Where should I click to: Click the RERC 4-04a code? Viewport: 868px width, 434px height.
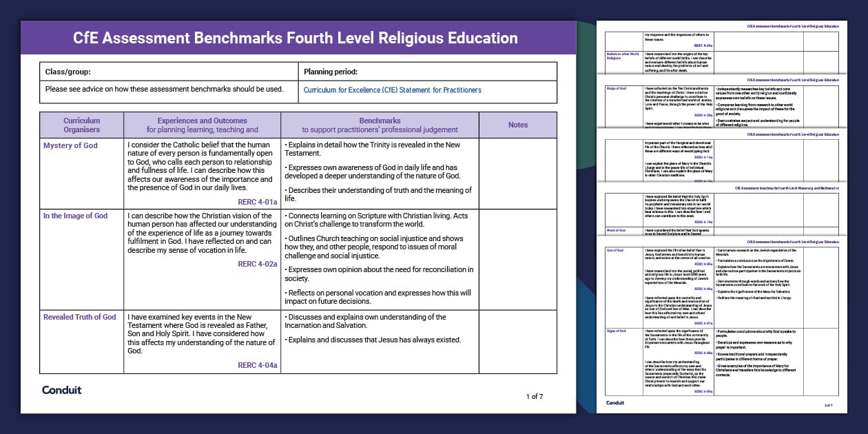coord(257,365)
